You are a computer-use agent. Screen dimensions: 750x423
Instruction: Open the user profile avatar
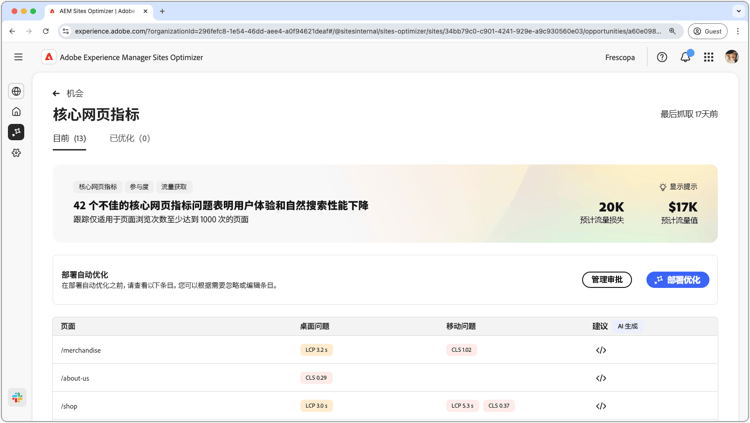click(731, 57)
